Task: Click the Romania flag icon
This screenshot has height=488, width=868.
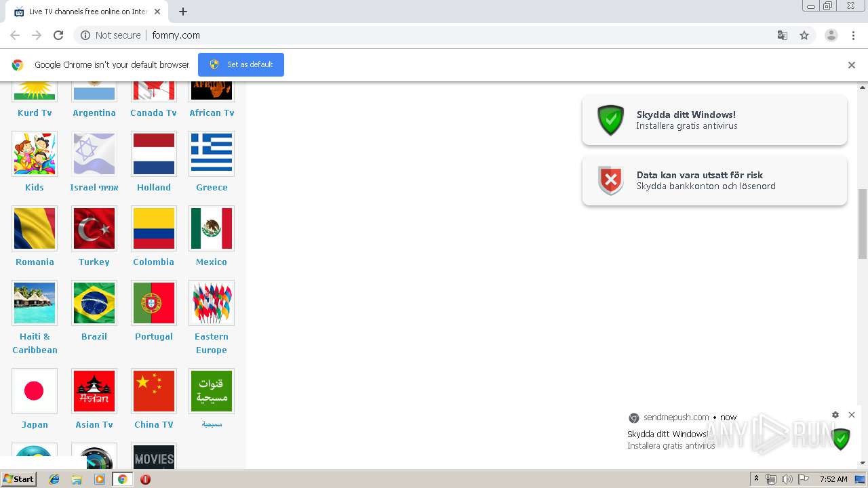Action: [x=35, y=228]
